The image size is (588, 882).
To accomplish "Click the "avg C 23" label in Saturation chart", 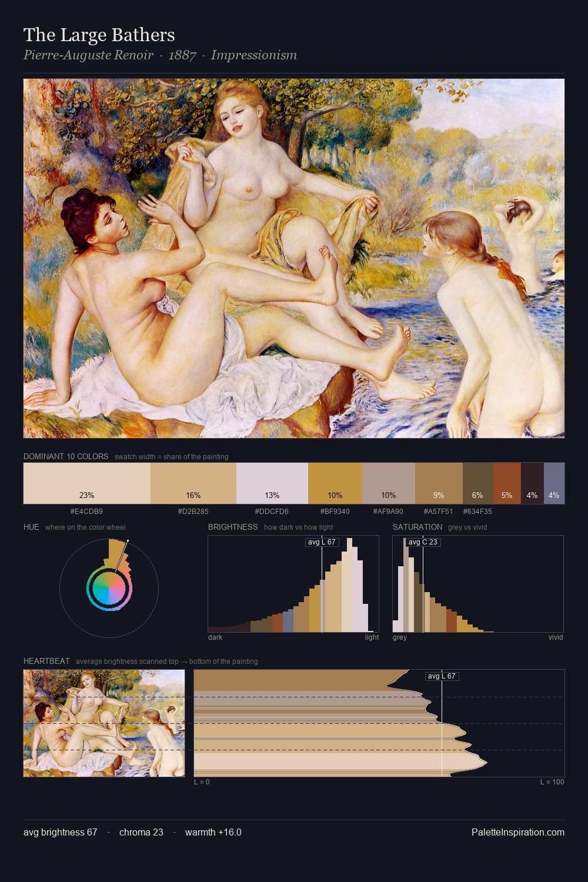I will pos(423,542).
